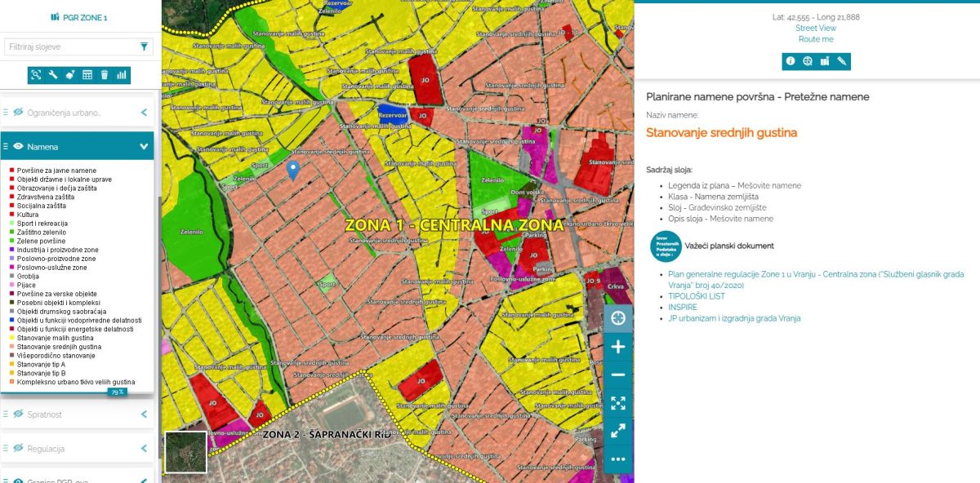Collapse the Namena layer legend chevron
The width and height of the screenshot is (980, 483).
[x=144, y=147]
